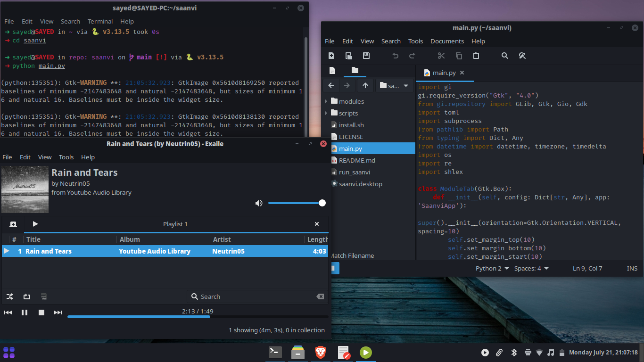644x362 pixels.
Task: Open Find using the magnifier toolbar icon
Action: pyautogui.click(x=505, y=56)
